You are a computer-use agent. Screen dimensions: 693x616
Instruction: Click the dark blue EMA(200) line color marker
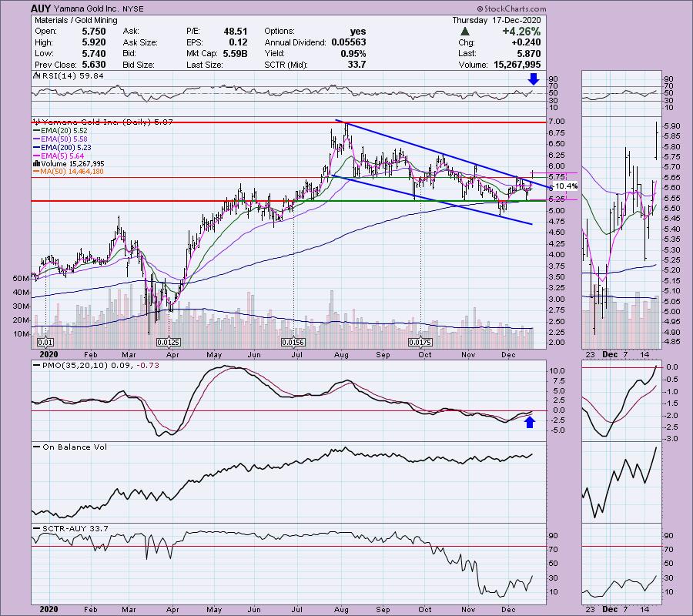click(x=37, y=148)
